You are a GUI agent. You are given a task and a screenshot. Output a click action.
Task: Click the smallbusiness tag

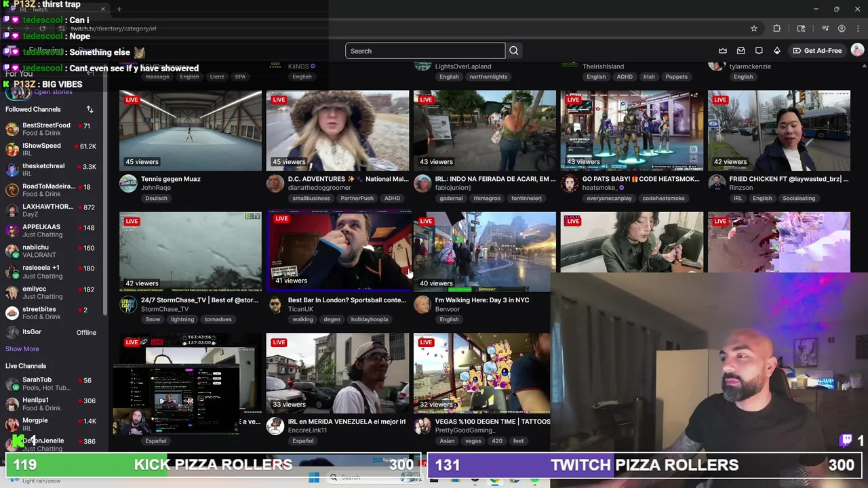(x=311, y=198)
